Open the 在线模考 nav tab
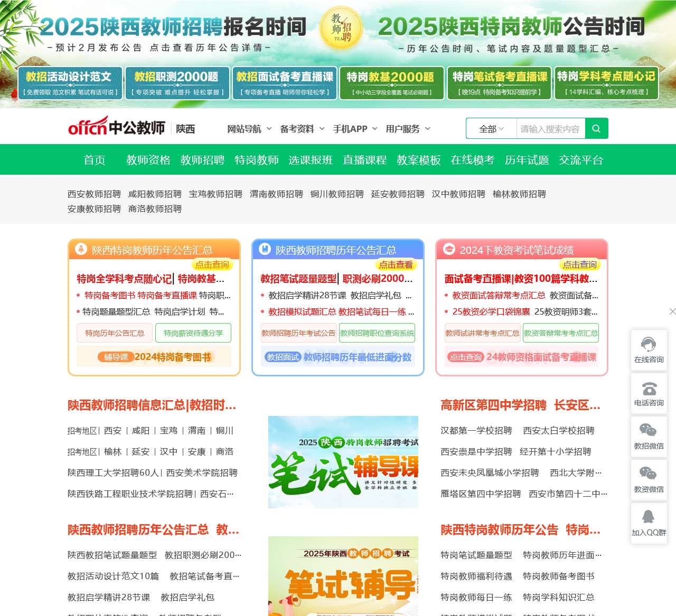Viewport: 676px width, 616px height. pos(473,160)
